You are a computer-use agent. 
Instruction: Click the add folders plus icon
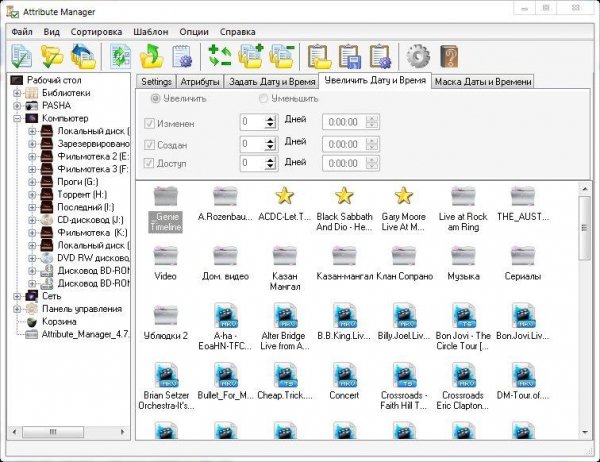tap(251, 57)
